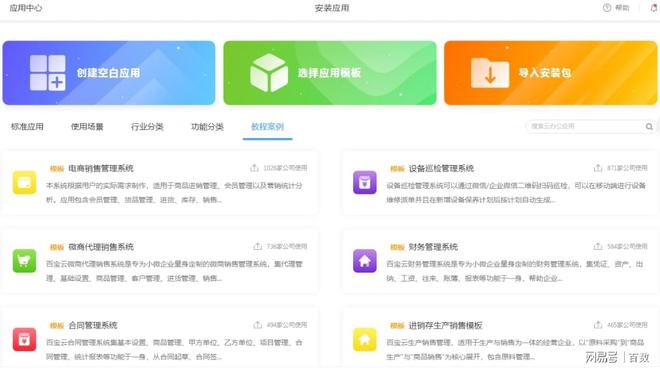This screenshot has width=660, height=369.
Task: Click the share icon on 设备巡检管理系统 card
Action: tap(598, 168)
